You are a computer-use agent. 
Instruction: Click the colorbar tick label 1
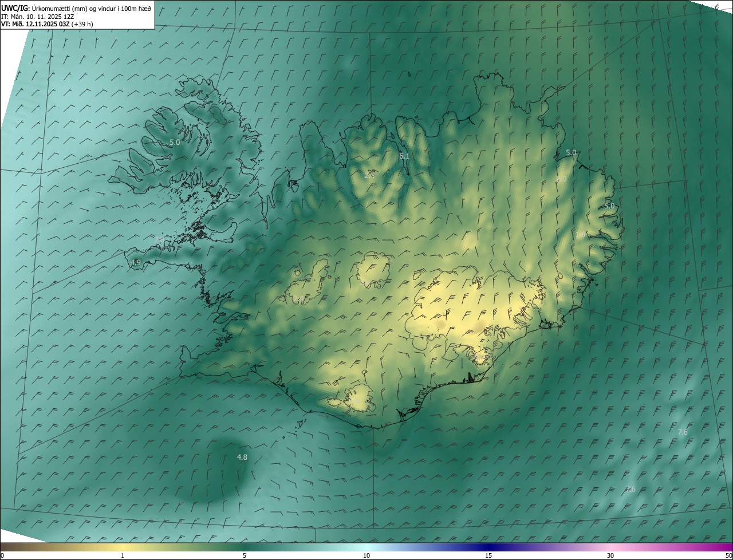123,555
